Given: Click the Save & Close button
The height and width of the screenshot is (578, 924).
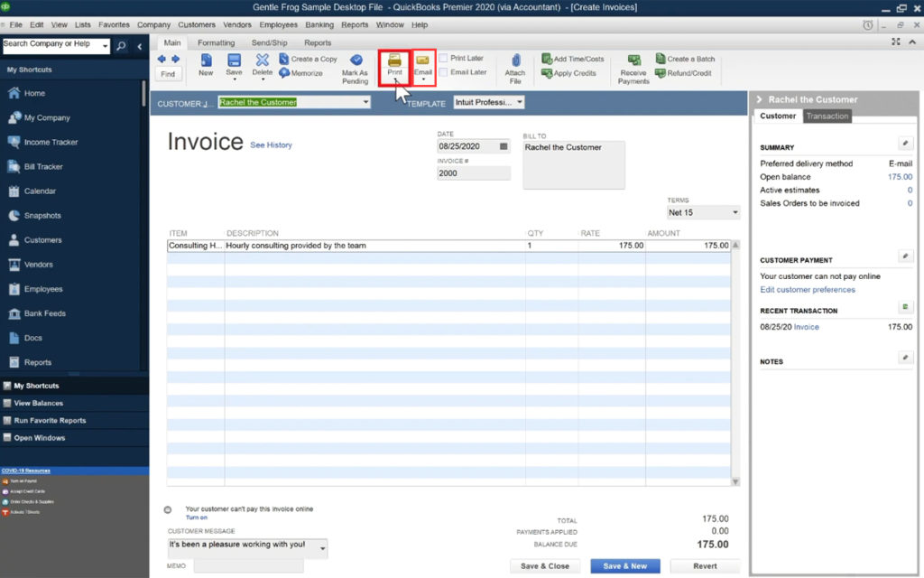Looking at the screenshot, I should (544, 566).
